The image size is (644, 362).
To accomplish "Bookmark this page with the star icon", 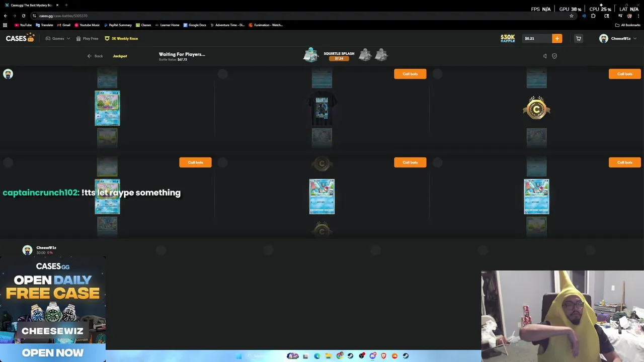I will click(572, 16).
